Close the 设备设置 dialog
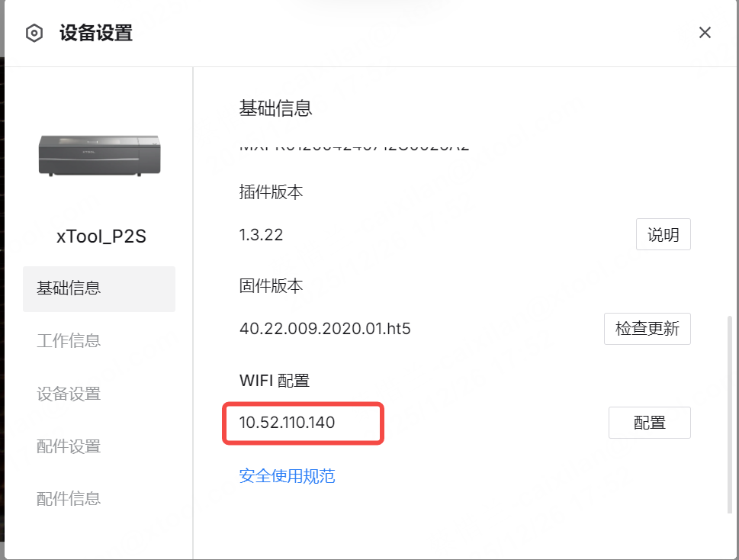Screen dimensions: 739x560 pos(705,33)
